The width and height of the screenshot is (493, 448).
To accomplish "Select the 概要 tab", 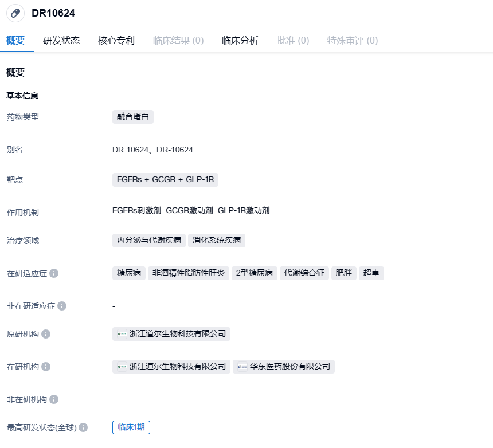I will click(x=15, y=41).
